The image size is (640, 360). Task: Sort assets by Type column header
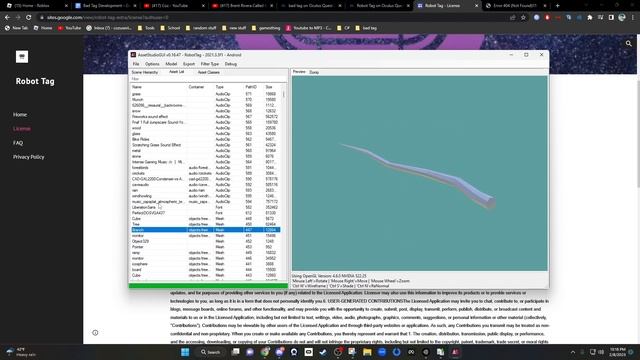(229, 87)
